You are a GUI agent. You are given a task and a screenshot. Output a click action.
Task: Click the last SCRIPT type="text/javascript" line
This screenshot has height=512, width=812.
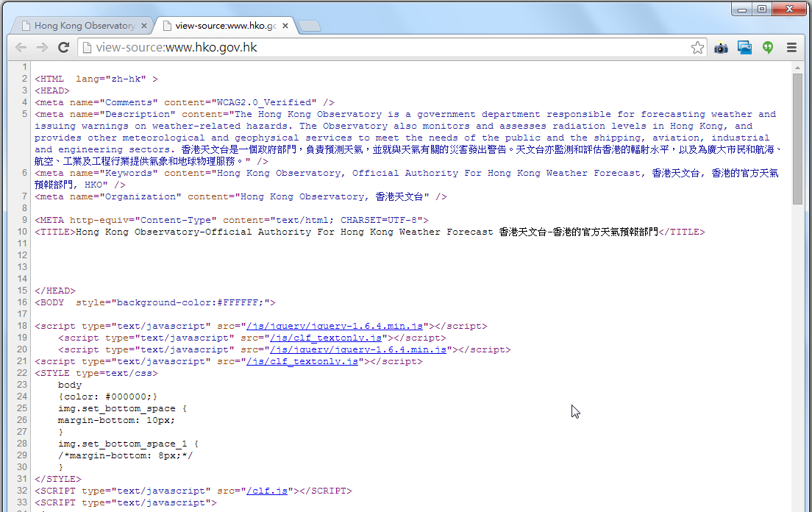[126, 502]
